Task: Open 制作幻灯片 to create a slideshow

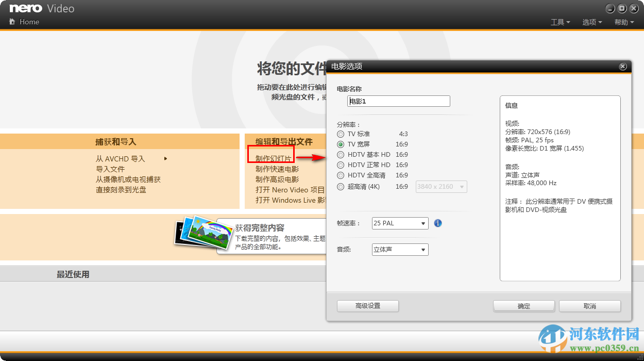Action: point(272,157)
